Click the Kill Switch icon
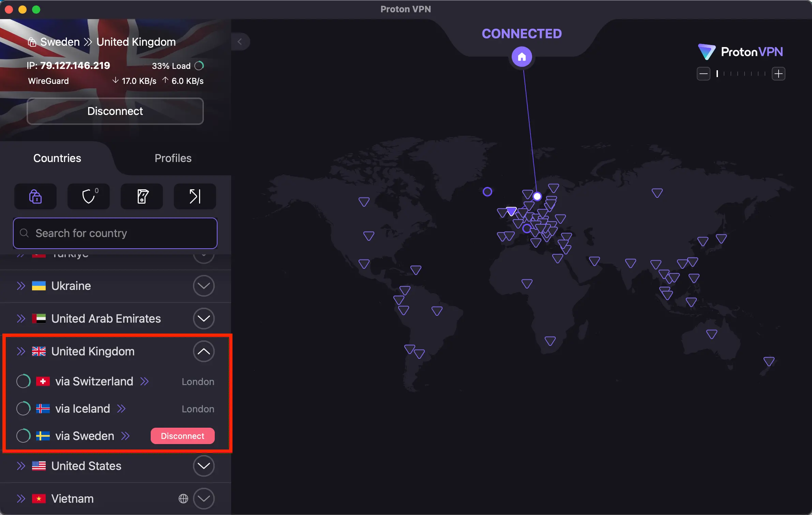Screen dimensions: 812x515 point(142,197)
